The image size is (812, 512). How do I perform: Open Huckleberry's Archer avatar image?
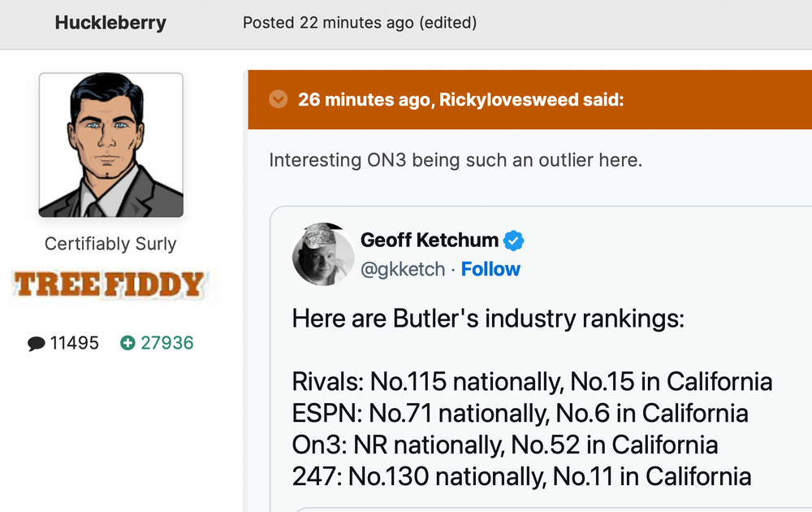[110, 145]
